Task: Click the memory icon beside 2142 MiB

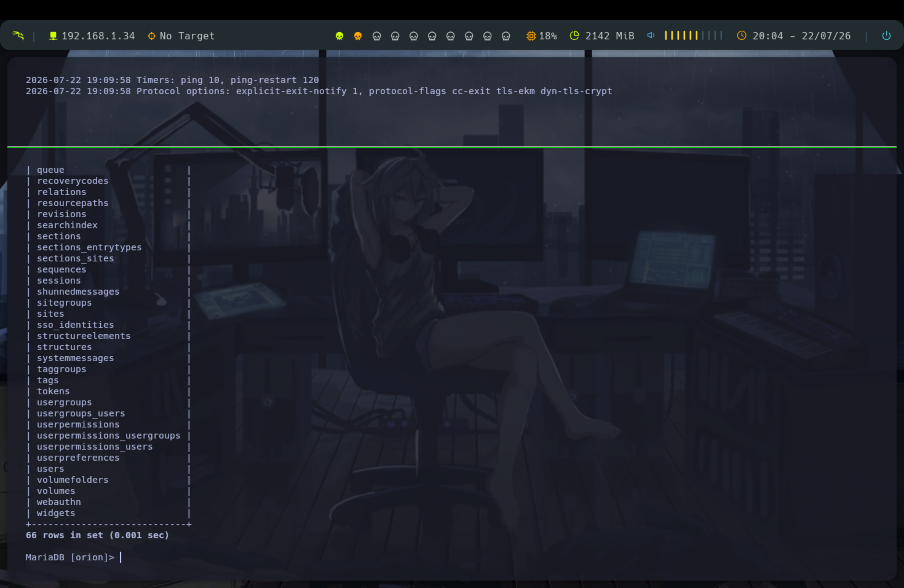Action: pyautogui.click(x=574, y=36)
